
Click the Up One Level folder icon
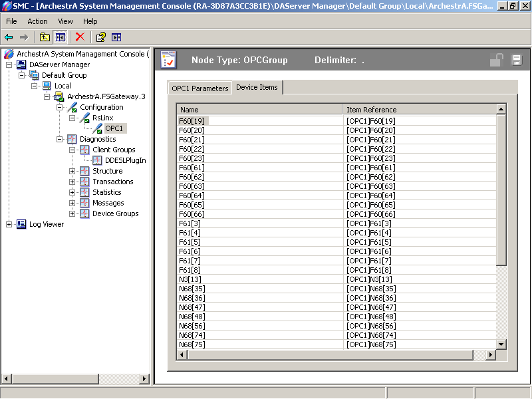pos(45,37)
